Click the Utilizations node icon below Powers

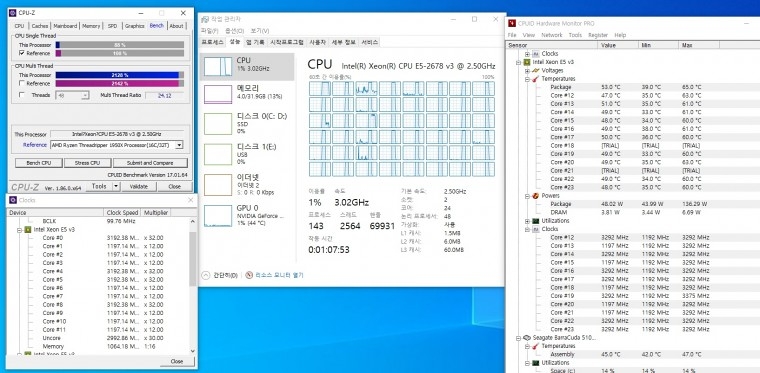tap(536, 221)
